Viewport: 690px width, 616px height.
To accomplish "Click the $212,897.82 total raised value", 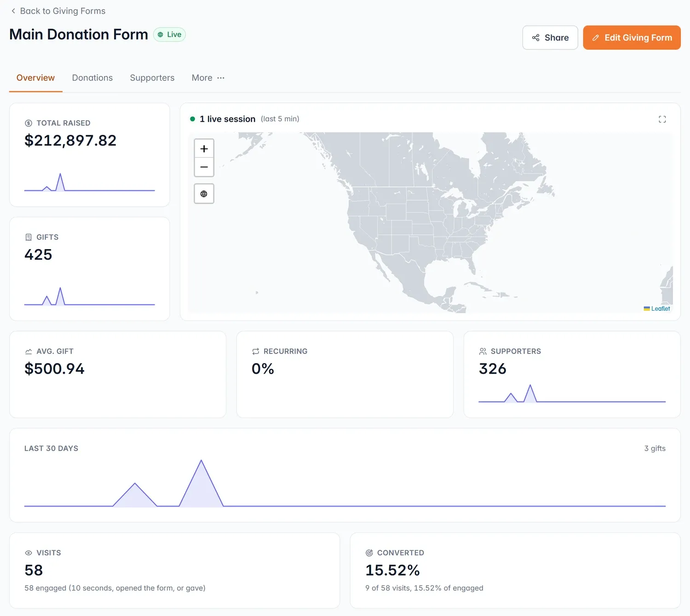I will [x=70, y=141].
